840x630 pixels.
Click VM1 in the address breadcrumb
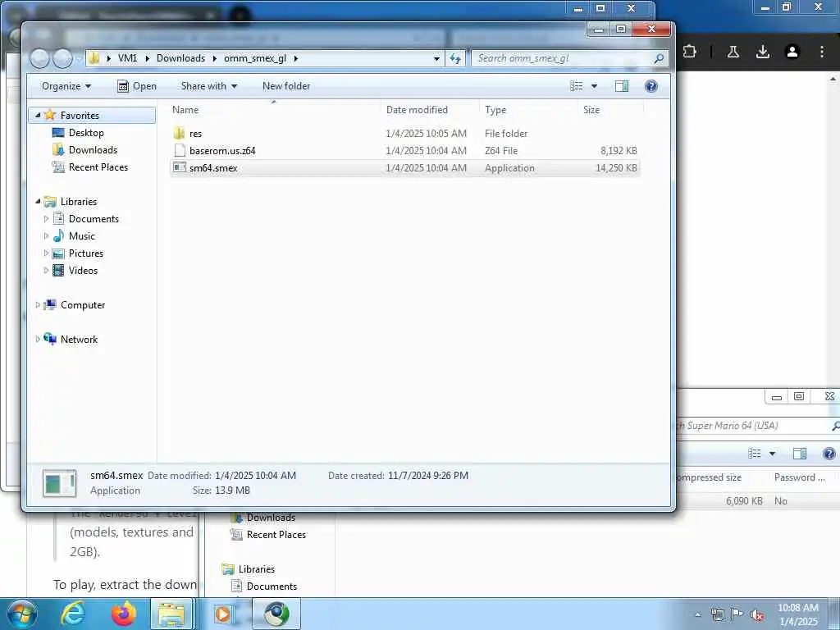coord(127,58)
